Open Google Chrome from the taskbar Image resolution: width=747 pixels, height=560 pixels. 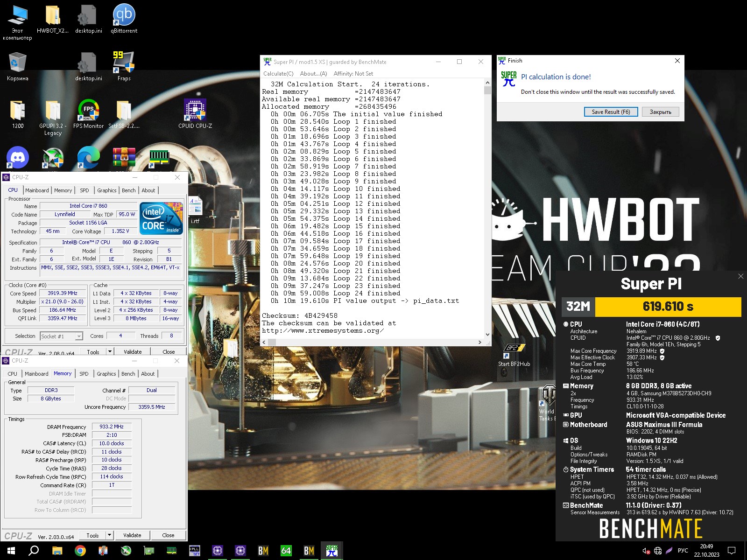pyautogui.click(x=80, y=551)
